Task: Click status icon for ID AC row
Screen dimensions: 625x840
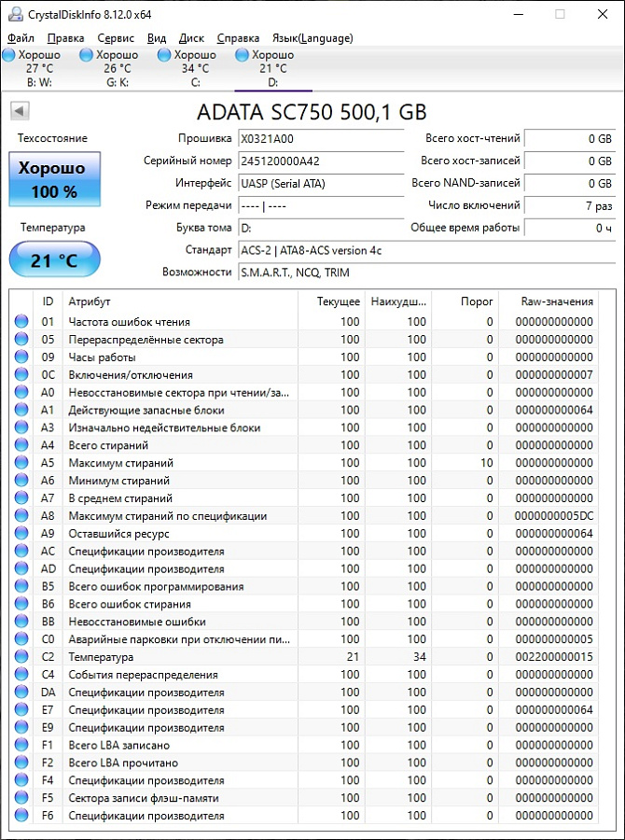Action: tap(21, 551)
